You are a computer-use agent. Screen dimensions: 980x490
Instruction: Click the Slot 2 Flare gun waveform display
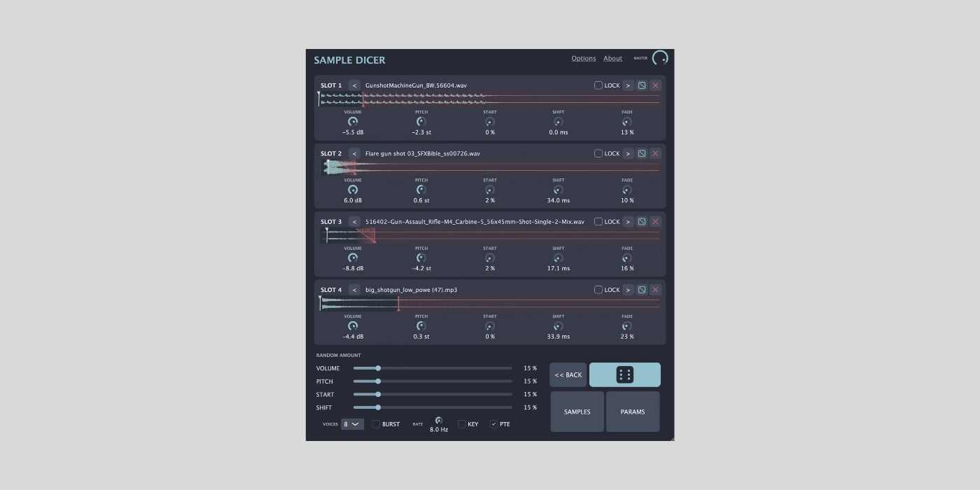click(x=489, y=167)
